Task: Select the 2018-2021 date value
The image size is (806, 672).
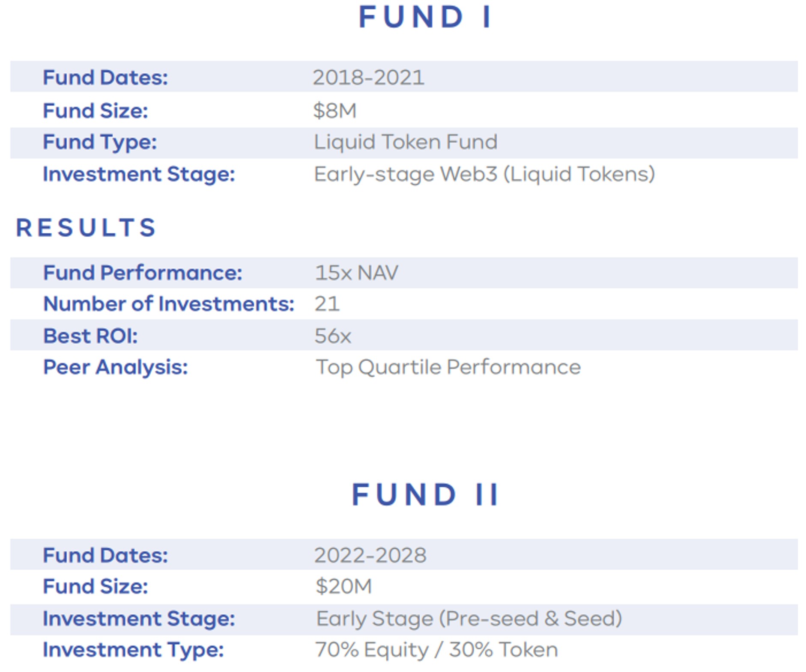Action: tap(368, 77)
